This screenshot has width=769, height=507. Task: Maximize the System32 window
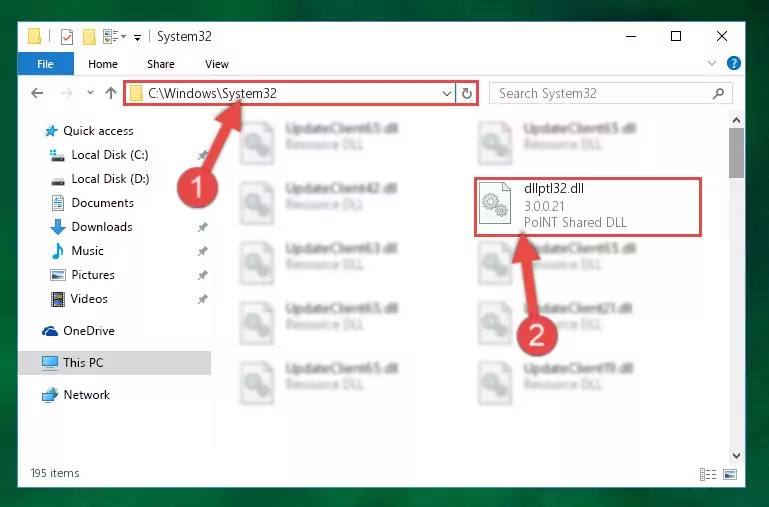pos(676,36)
